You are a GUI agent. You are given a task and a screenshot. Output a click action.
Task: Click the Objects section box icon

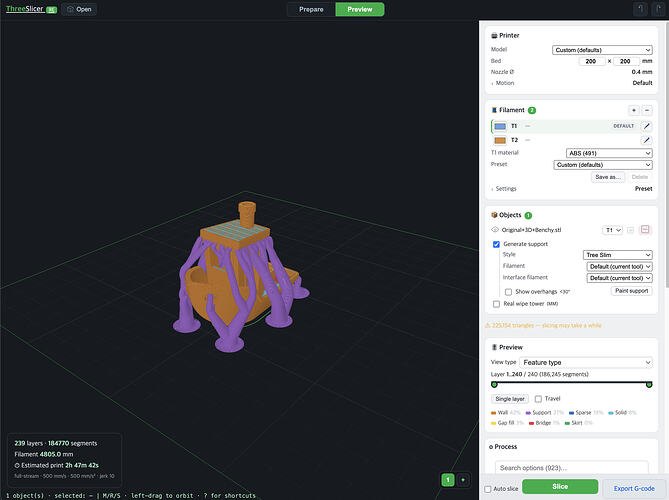click(x=494, y=215)
